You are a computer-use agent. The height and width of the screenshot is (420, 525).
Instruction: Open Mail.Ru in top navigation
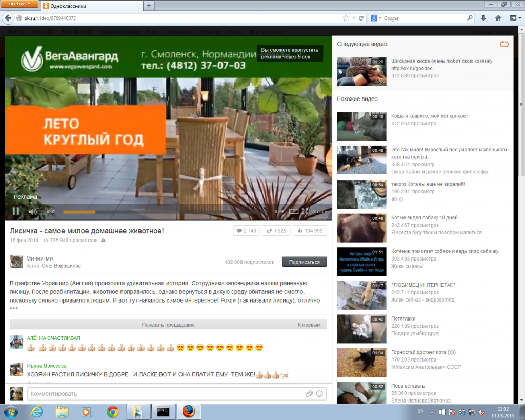coord(16,32)
